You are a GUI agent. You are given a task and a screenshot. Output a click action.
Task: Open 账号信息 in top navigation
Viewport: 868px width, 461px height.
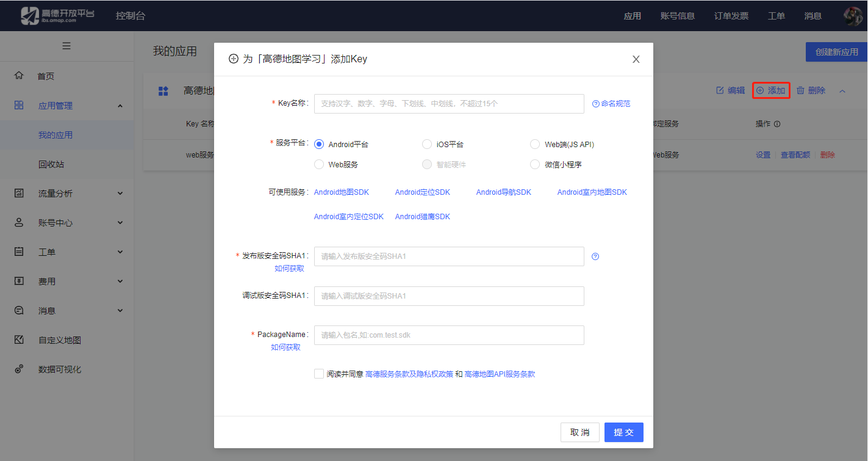[678, 16]
